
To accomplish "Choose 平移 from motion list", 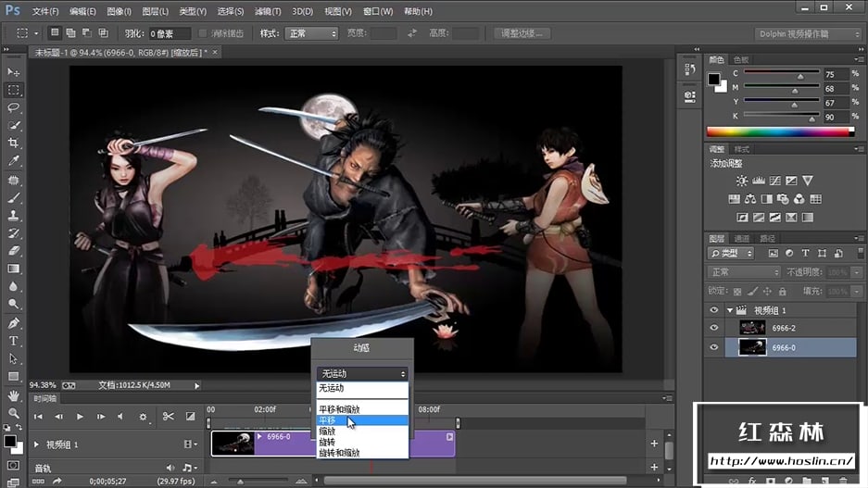I will click(x=362, y=420).
